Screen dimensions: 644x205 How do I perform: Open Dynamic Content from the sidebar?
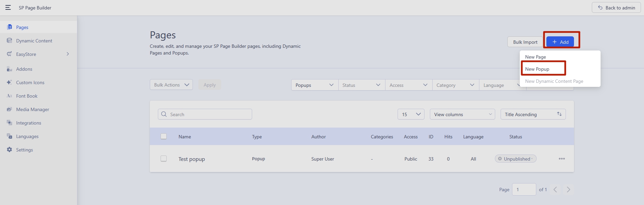[x=34, y=41]
